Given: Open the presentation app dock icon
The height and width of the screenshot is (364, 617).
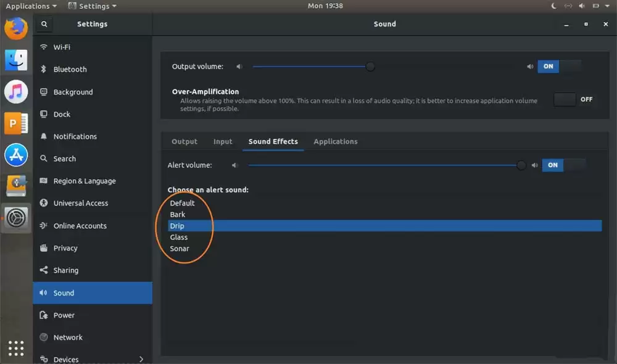Looking at the screenshot, I should pyautogui.click(x=16, y=123).
